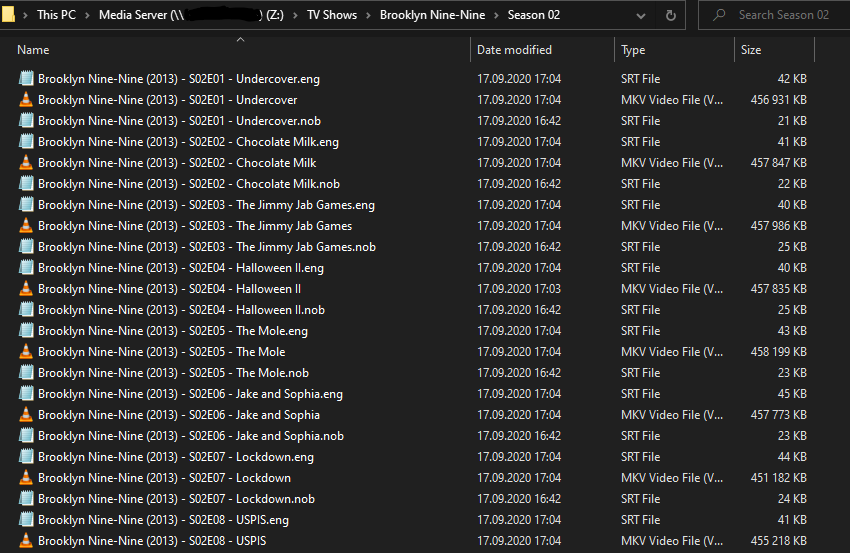Sort by the Size column header
Viewport: 850px width, 553px height.
[x=751, y=50]
